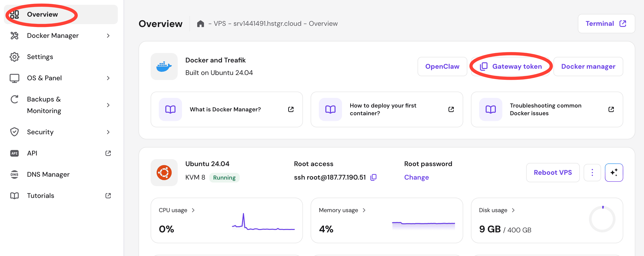
Task: Open the three-dot more options menu
Action: pyautogui.click(x=592, y=173)
